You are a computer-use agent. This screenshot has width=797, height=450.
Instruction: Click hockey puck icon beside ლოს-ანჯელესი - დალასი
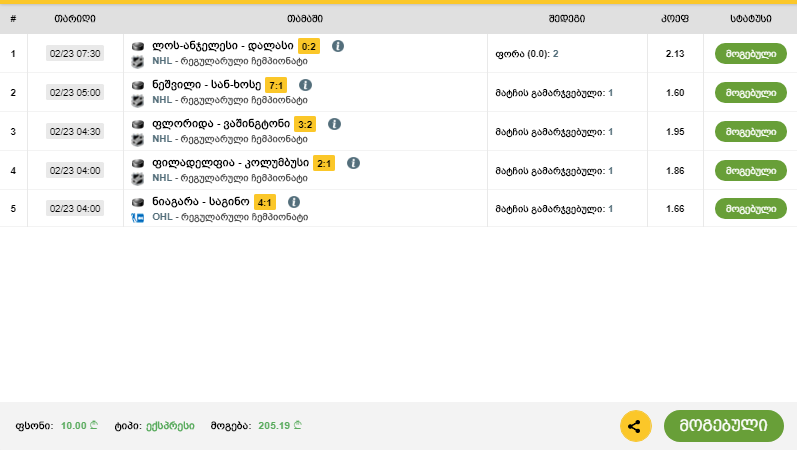(x=138, y=46)
